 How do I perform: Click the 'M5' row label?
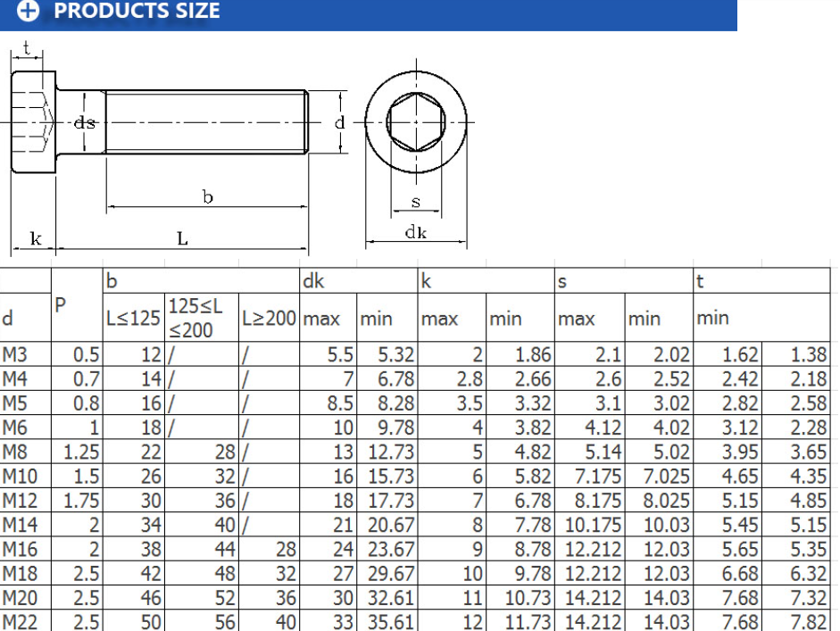click(x=14, y=403)
